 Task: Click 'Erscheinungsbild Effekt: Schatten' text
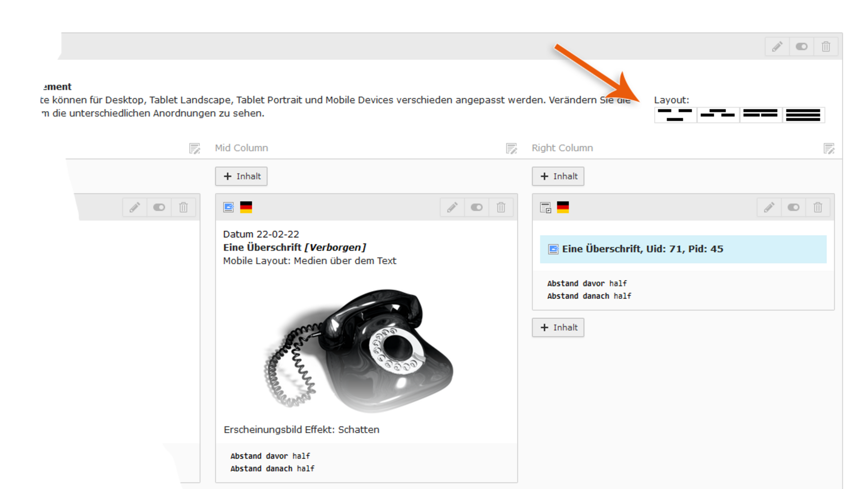coord(302,430)
